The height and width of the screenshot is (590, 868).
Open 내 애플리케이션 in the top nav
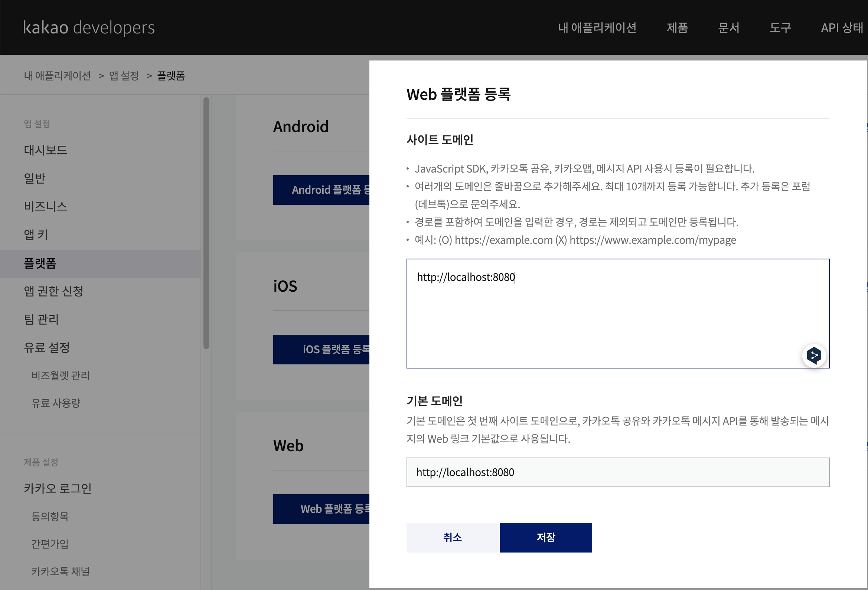[597, 27]
